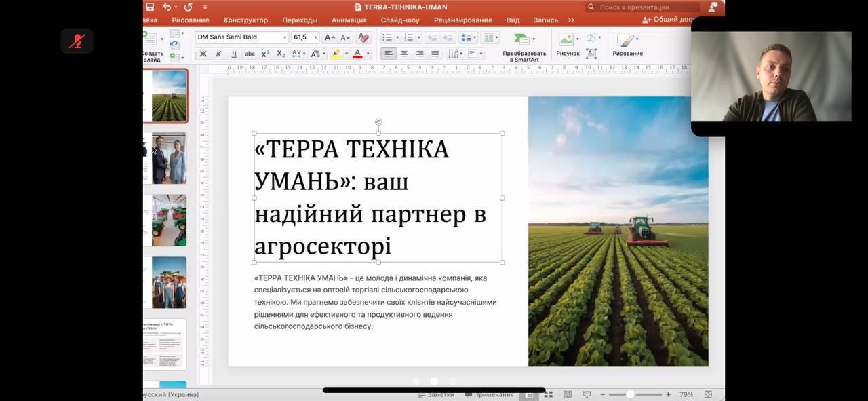Open the align text vertically menu
This screenshot has width=868, height=401.
(x=475, y=54)
